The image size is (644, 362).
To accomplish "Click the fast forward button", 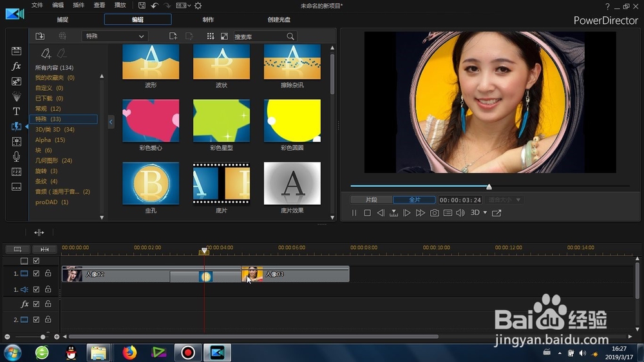I will click(x=420, y=213).
